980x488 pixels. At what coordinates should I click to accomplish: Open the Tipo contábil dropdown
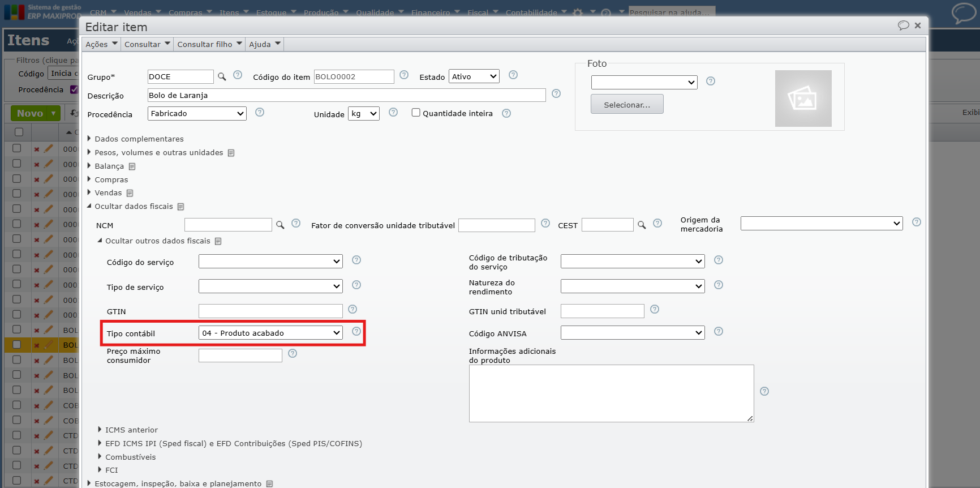click(x=270, y=333)
